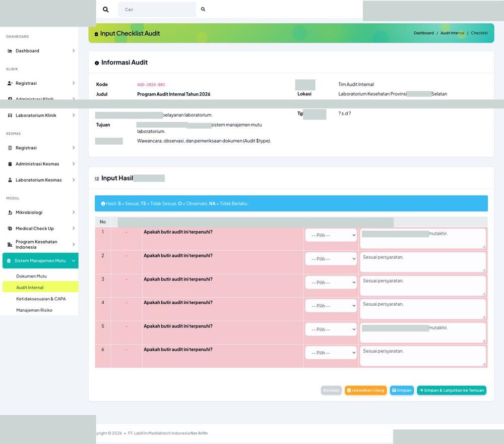This screenshot has width=504, height=444.
Task: Click No column header
Action: coord(103,222)
